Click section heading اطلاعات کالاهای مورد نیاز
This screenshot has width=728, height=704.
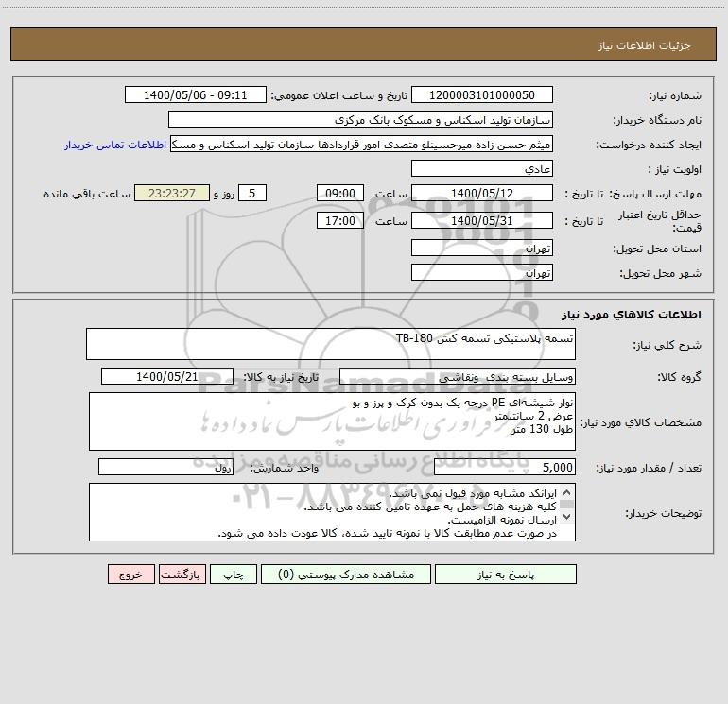[632, 315]
